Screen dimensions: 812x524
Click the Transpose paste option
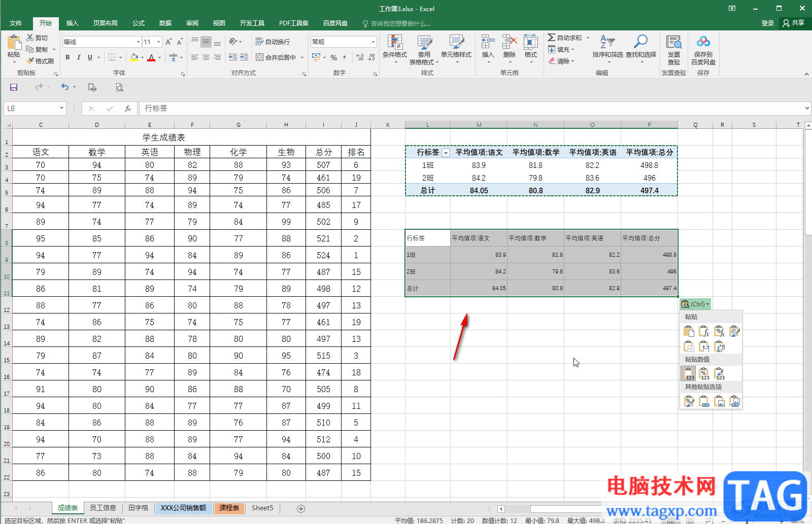(x=719, y=346)
